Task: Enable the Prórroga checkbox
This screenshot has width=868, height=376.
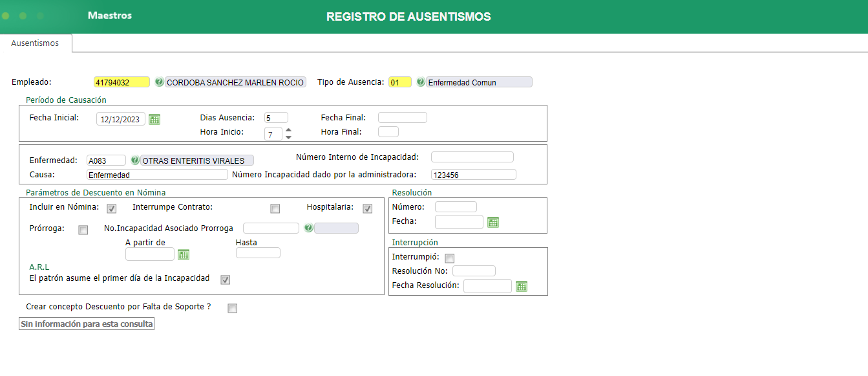Action: coord(83,230)
